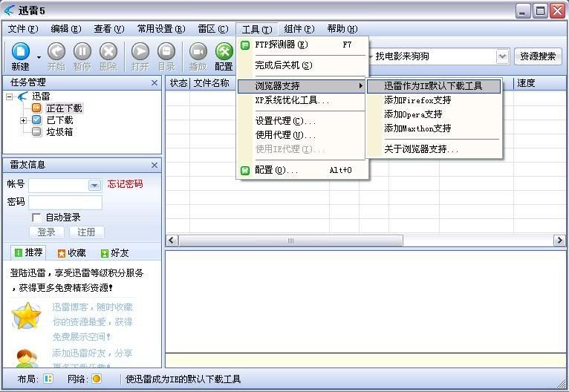
Task: Click the 登录 login button
Action: [47, 232]
